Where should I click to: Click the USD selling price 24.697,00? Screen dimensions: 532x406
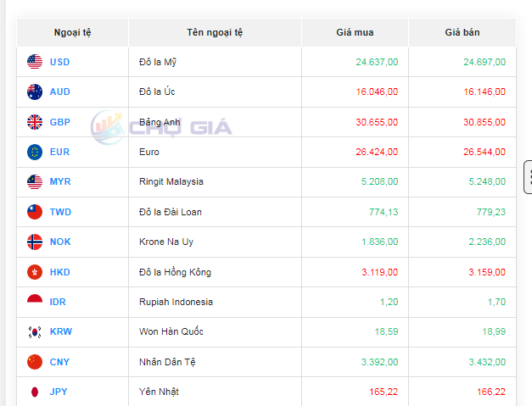[x=484, y=62]
